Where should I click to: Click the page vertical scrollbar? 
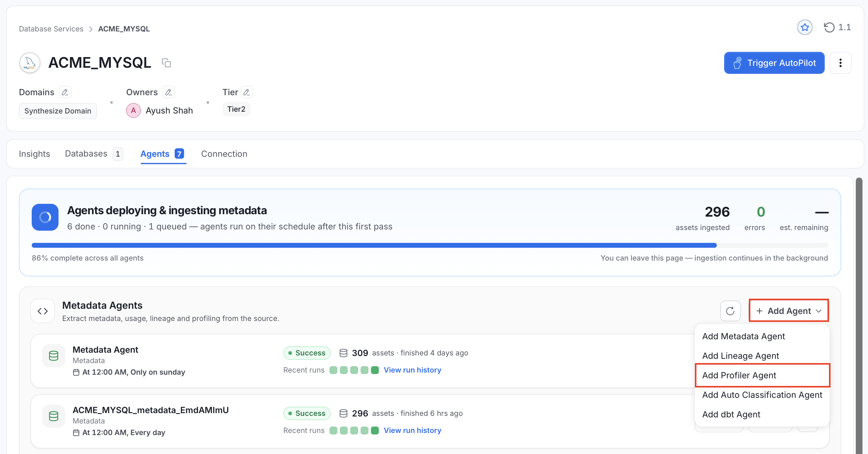(859, 315)
